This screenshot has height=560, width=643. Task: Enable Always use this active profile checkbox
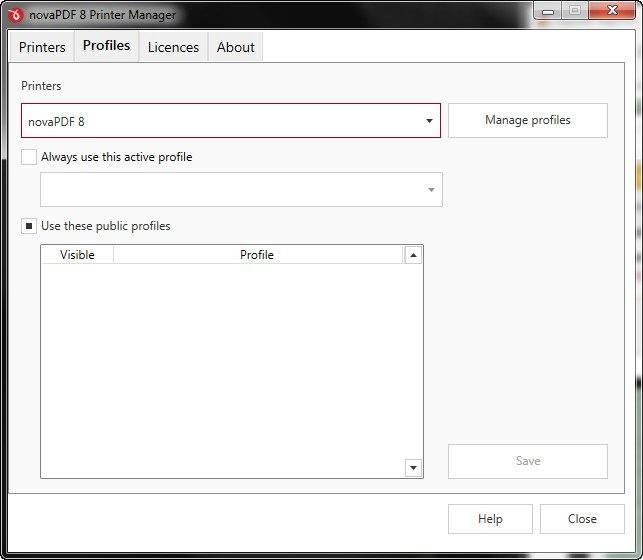click(x=29, y=157)
